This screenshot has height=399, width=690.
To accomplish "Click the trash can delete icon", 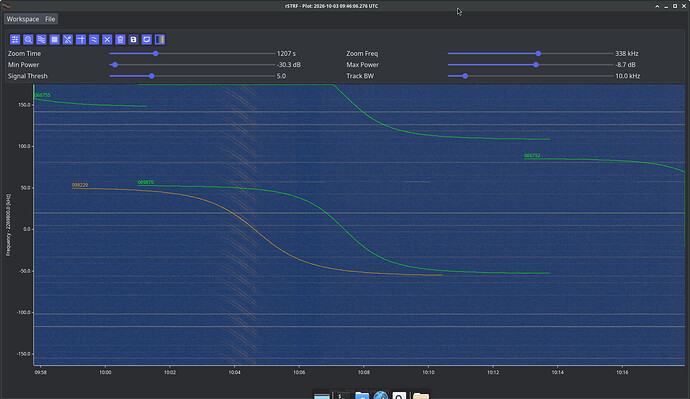I will click(x=120, y=40).
